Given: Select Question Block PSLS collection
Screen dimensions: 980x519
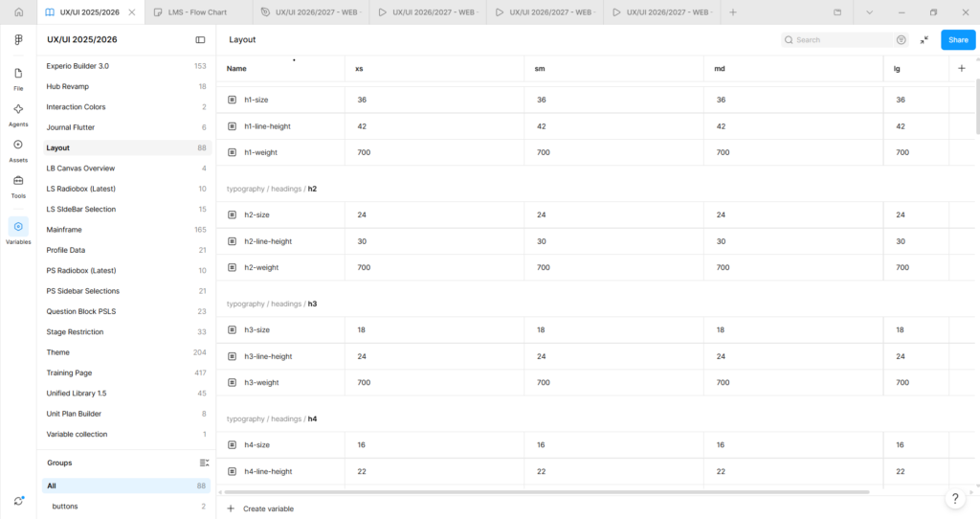Looking at the screenshot, I should coord(126,311).
